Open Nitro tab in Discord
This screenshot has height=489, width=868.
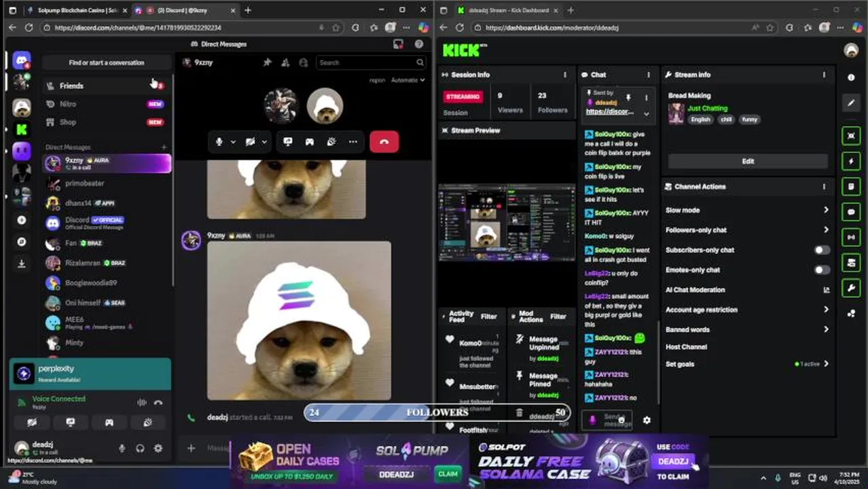tap(107, 104)
